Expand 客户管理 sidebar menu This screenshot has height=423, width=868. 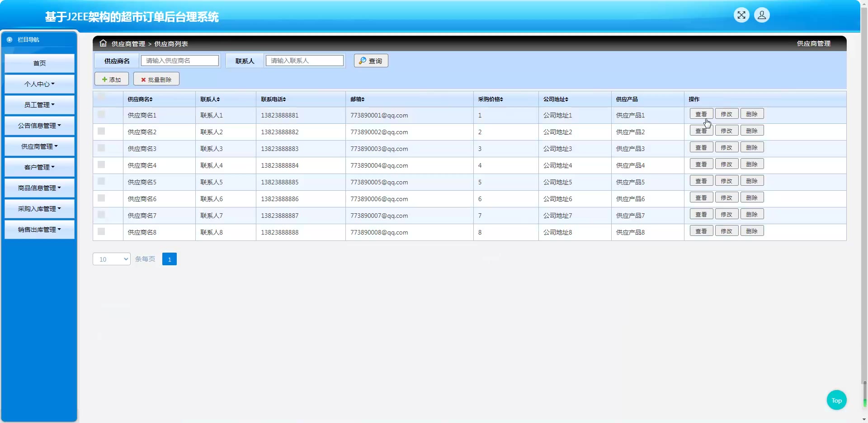39,167
